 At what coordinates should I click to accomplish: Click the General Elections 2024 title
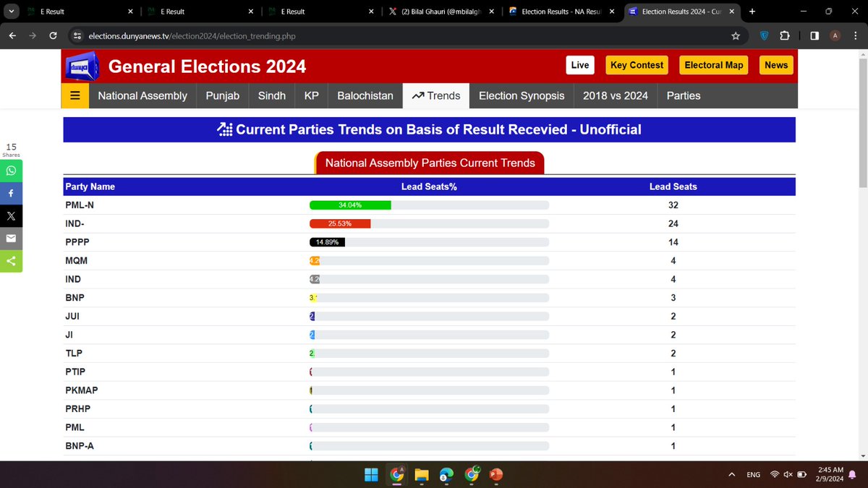(x=208, y=67)
